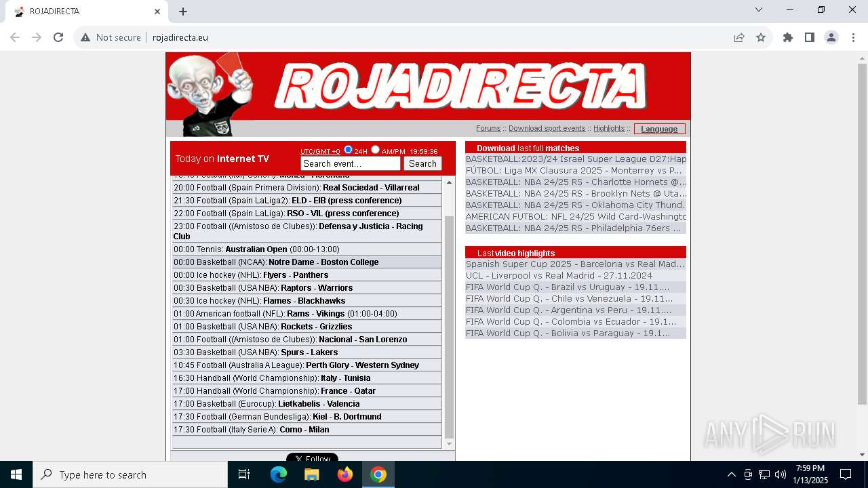The height and width of the screenshot is (488, 868).
Task: Click the Search button
Action: 422,163
